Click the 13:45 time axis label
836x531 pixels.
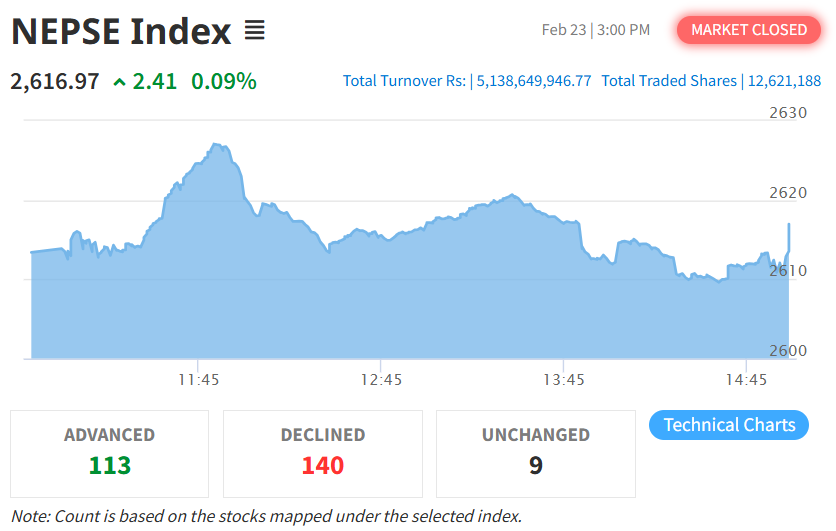tap(564, 380)
